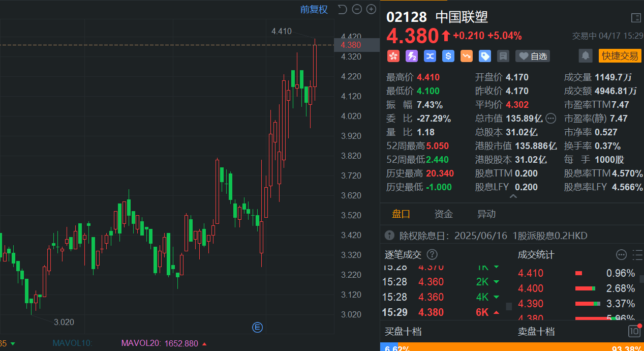Click the 换手率 0.37% value
Viewport: 644px width, 351px height.
pos(607,146)
